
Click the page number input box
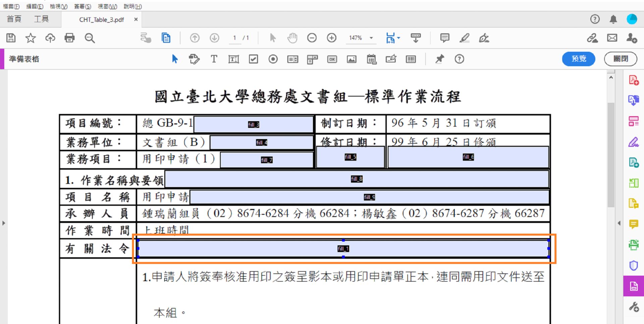(234, 38)
